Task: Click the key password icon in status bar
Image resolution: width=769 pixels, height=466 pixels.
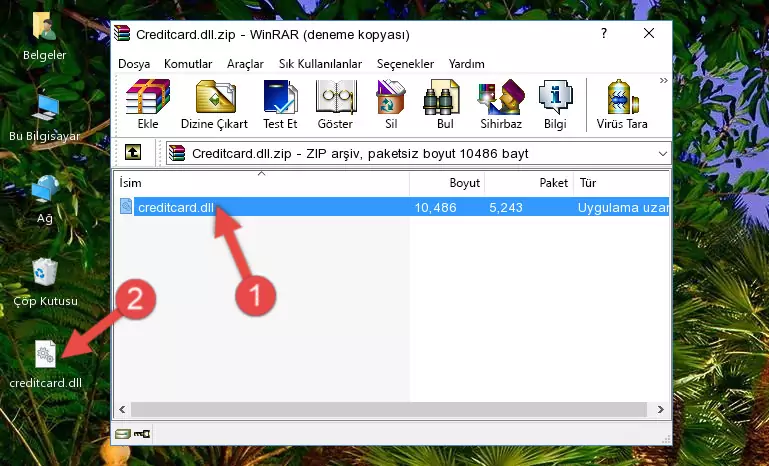Action: point(142,434)
